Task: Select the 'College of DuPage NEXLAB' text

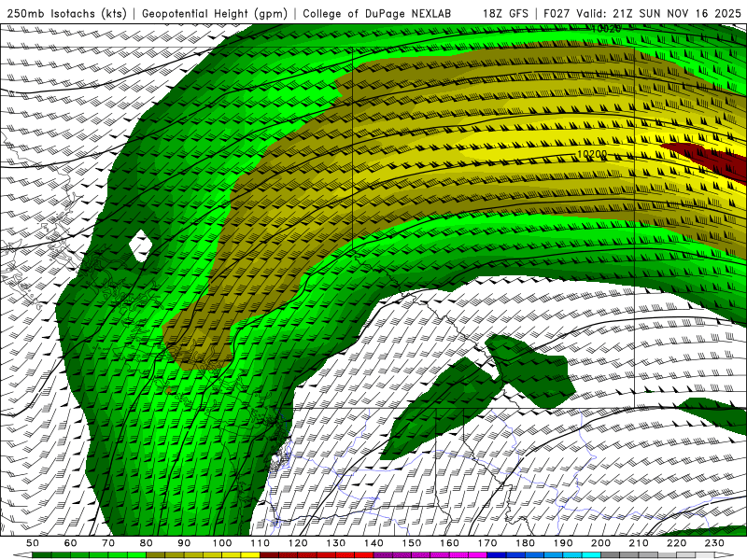Action: [x=376, y=14]
